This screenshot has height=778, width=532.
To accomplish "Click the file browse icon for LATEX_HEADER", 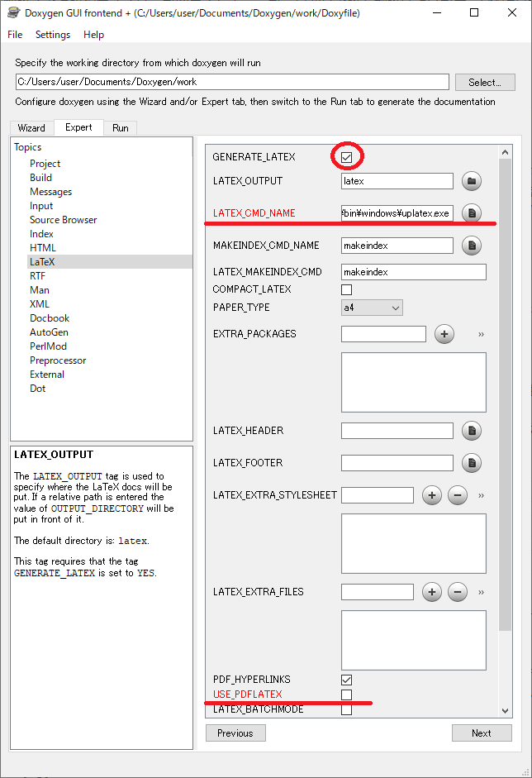I will pyautogui.click(x=471, y=431).
